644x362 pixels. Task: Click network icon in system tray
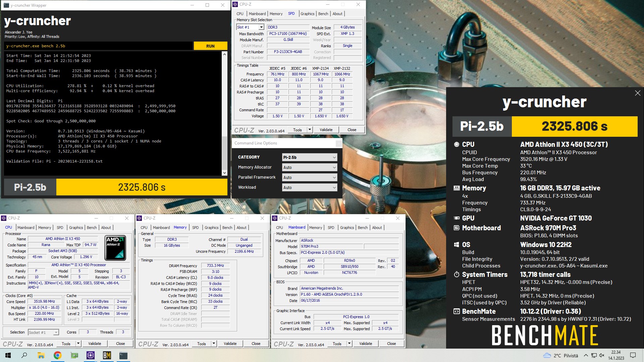point(594,356)
